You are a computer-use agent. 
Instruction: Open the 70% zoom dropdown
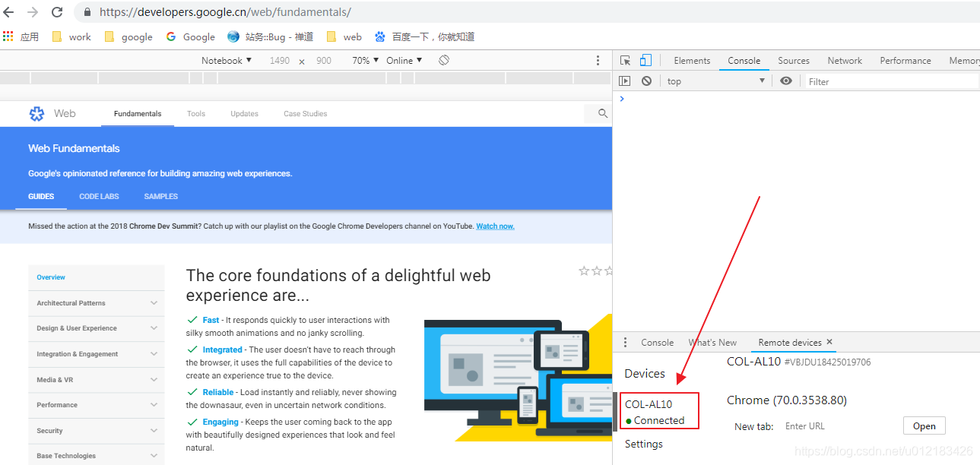[365, 61]
